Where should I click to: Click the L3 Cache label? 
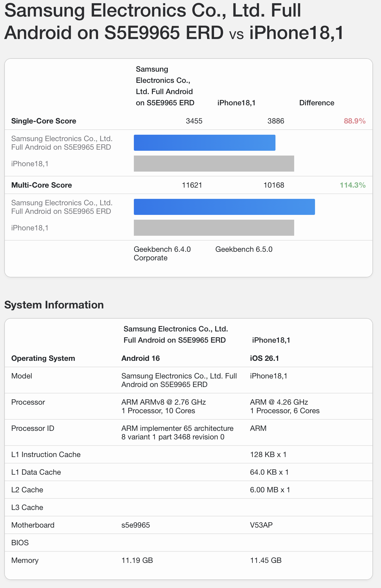click(x=27, y=508)
